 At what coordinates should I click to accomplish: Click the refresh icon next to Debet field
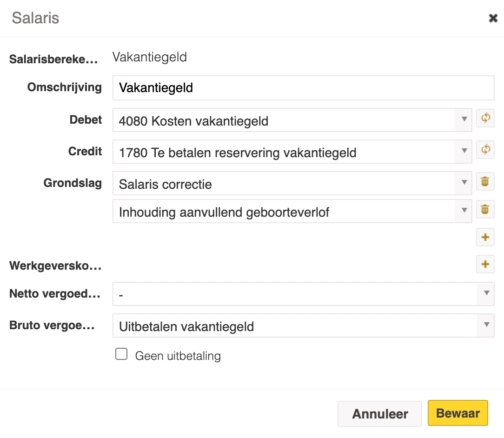click(x=485, y=118)
